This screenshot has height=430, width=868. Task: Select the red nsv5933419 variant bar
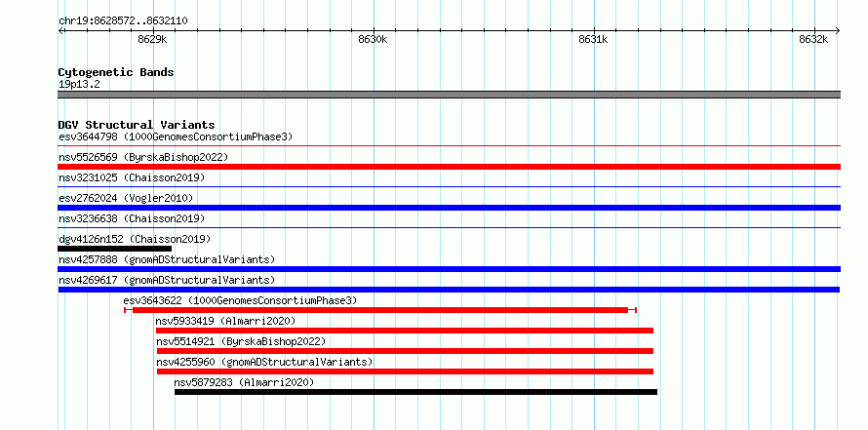click(x=405, y=331)
